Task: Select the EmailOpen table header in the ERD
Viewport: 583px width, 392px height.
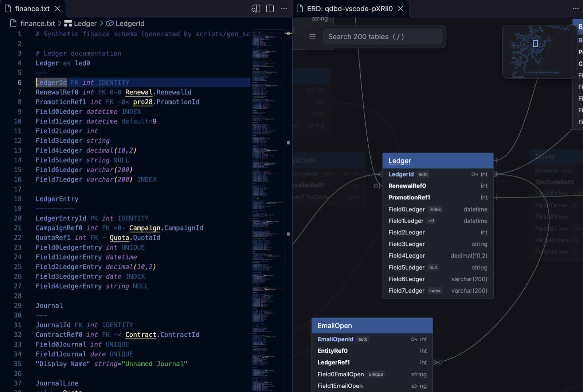Action: point(372,326)
